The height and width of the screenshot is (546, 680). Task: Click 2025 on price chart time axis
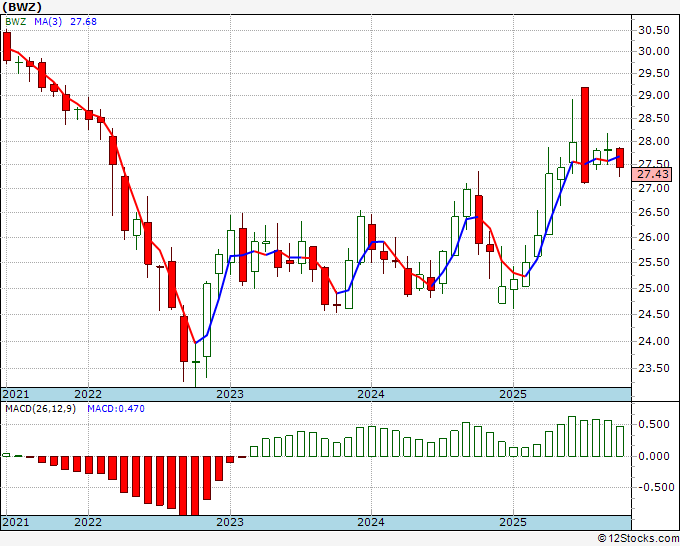[513, 394]
